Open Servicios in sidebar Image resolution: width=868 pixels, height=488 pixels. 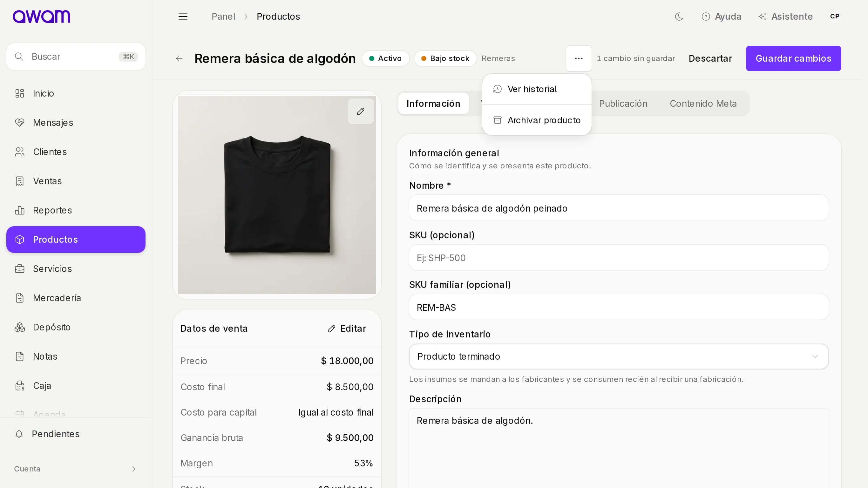coord(76,269)
